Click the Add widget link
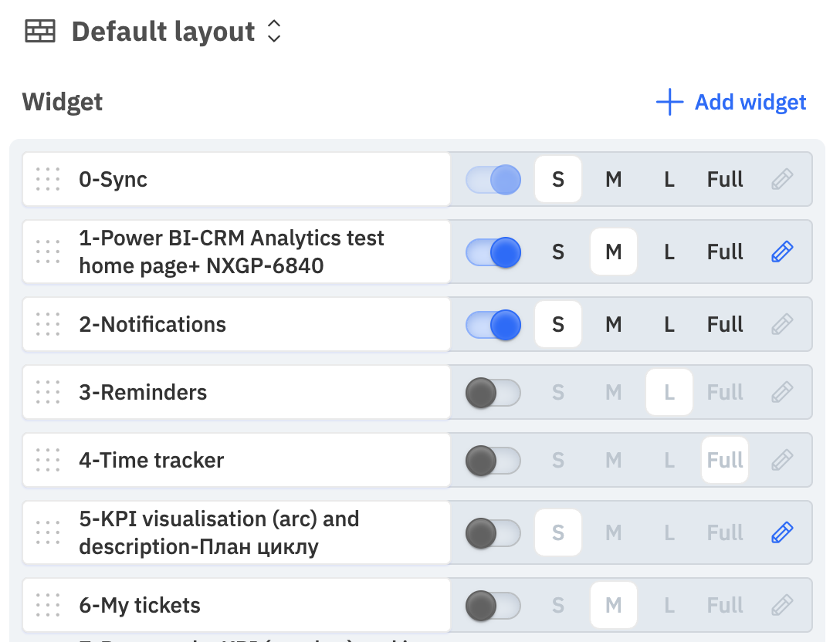The height and width of the screenshot is (642, 840). coord(750,102)
